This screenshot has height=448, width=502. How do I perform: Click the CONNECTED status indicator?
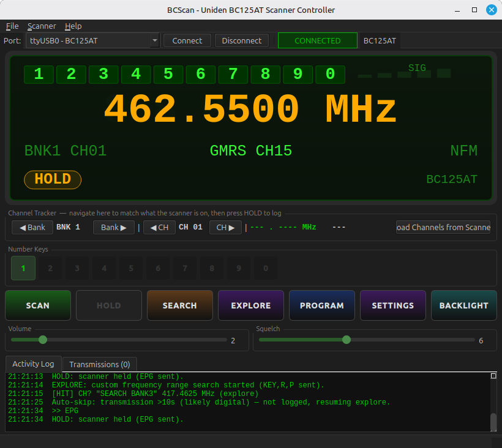(318, 40)
